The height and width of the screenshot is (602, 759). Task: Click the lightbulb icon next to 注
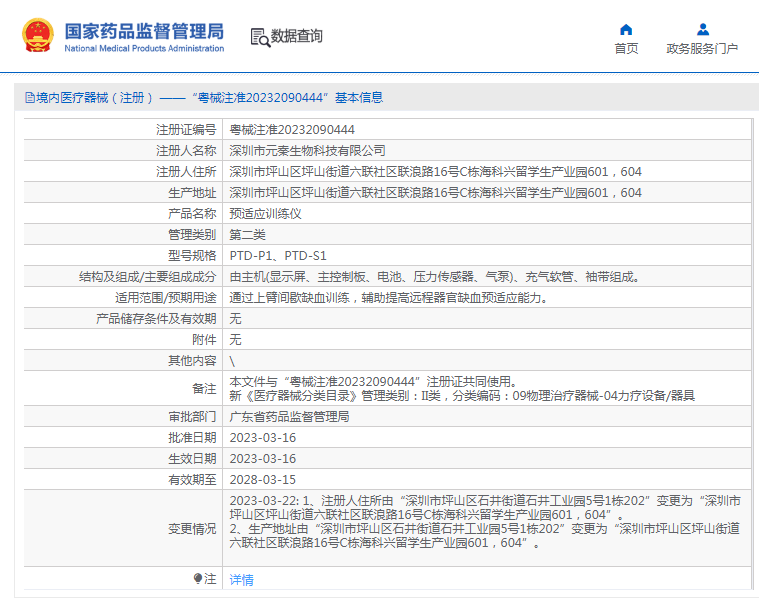tap(197, 578)
